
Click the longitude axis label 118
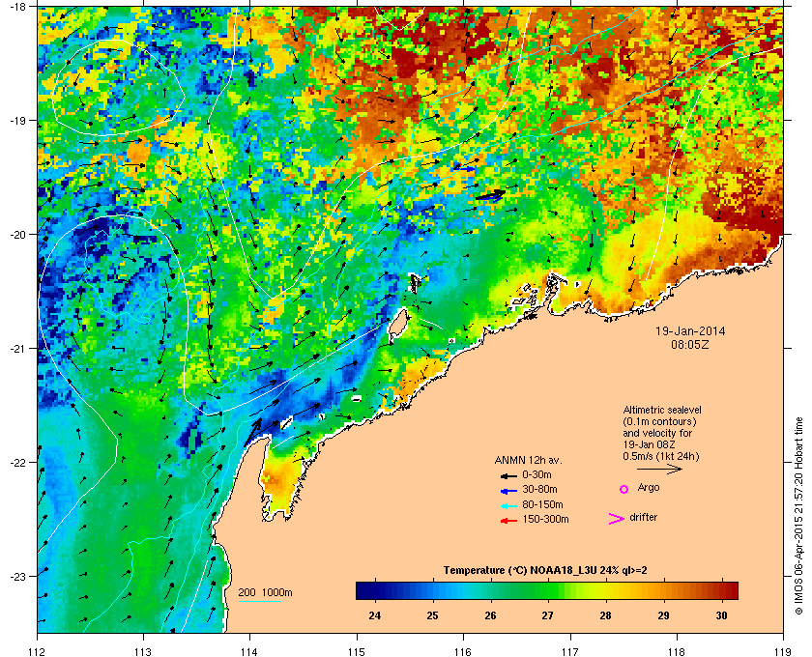pyautogui.click(x=677, y=651)
